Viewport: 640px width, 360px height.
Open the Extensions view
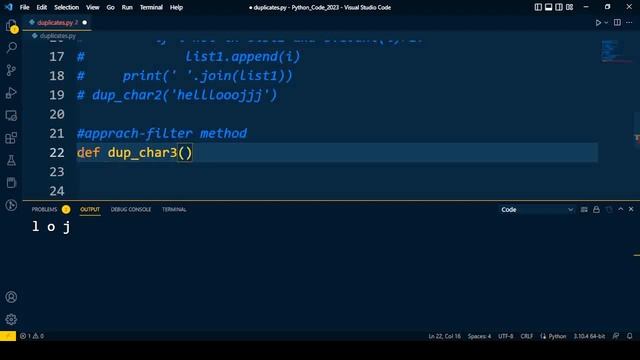[x=11, y=138]
